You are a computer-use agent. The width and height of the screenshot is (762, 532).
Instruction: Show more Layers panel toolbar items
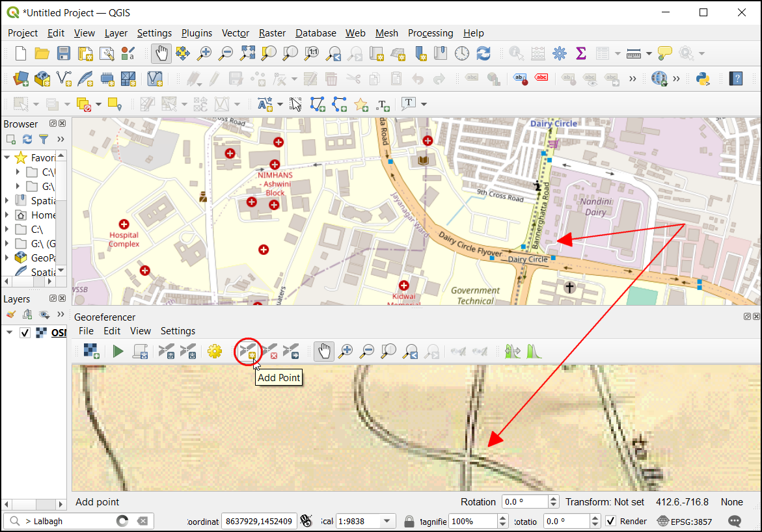[x=61, y=314]
